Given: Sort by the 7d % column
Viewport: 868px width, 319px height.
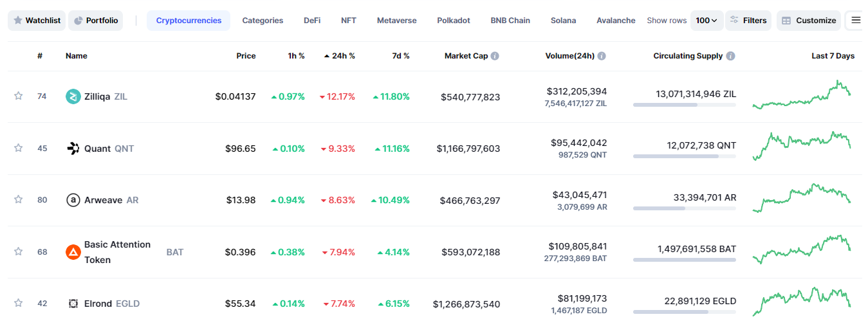Looking at the screenshot, I should coord(401,56).
